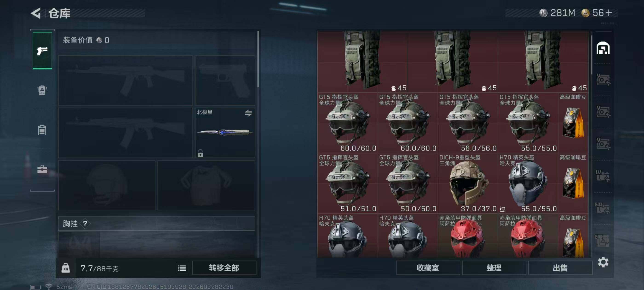Open the item list view icon beside weight
This screenshot has width=644, height=290.
[182, 268]
